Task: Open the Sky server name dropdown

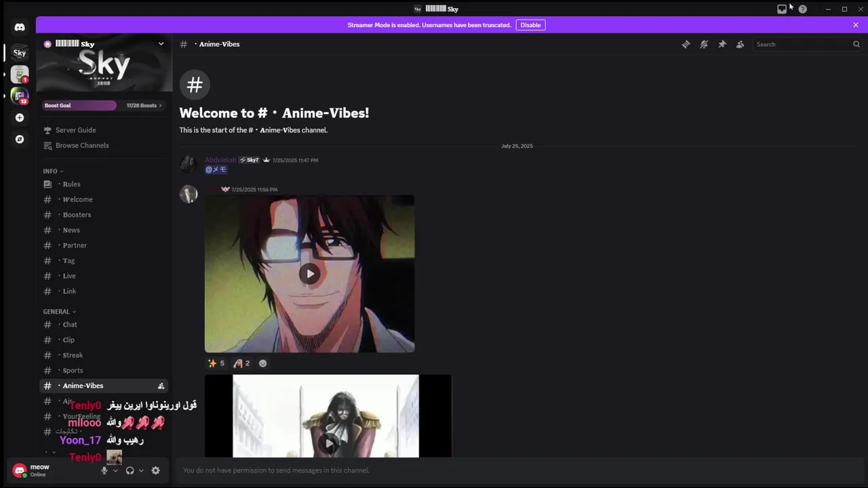Action: tap(161, 44)
